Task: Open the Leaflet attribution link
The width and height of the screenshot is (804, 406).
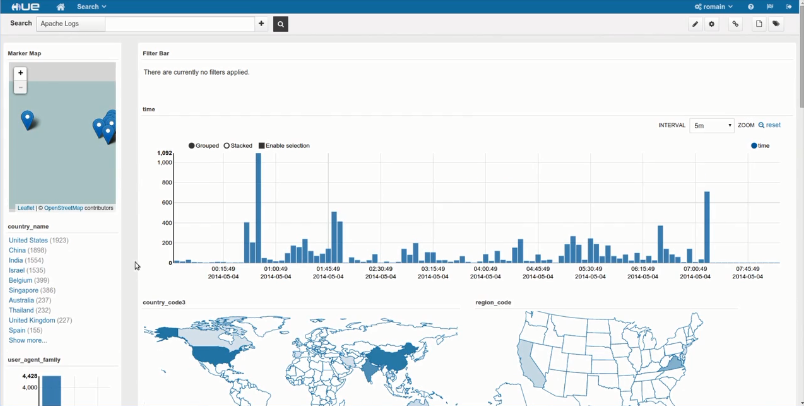Action: point(26,208)
